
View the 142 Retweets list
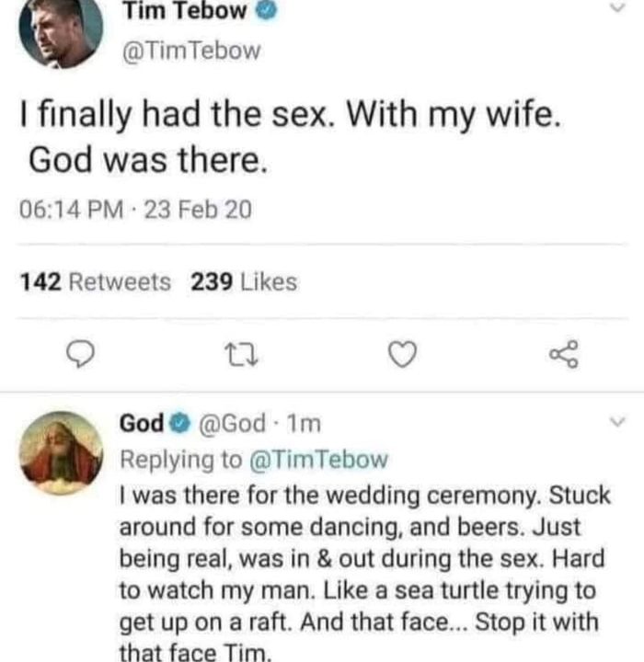click(96, 282)
